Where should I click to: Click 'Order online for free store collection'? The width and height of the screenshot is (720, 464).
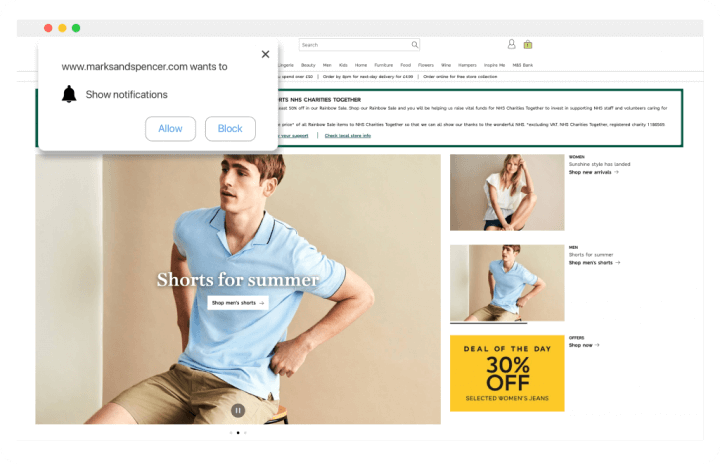tap(460, 77)
